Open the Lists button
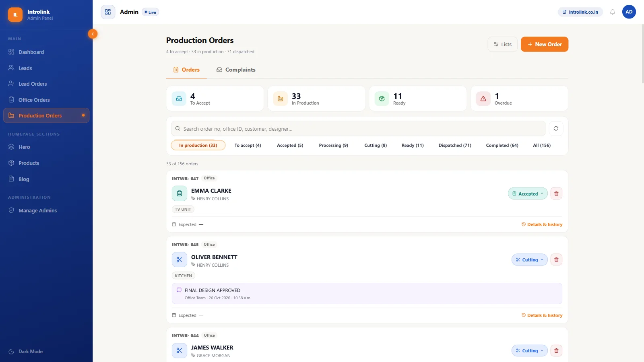 (x=503, y=44)
